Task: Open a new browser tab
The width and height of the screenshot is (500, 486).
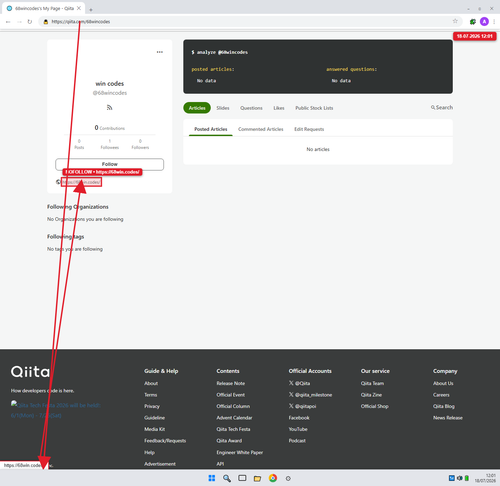Action: pyautogui.click(x=91, y=9)
